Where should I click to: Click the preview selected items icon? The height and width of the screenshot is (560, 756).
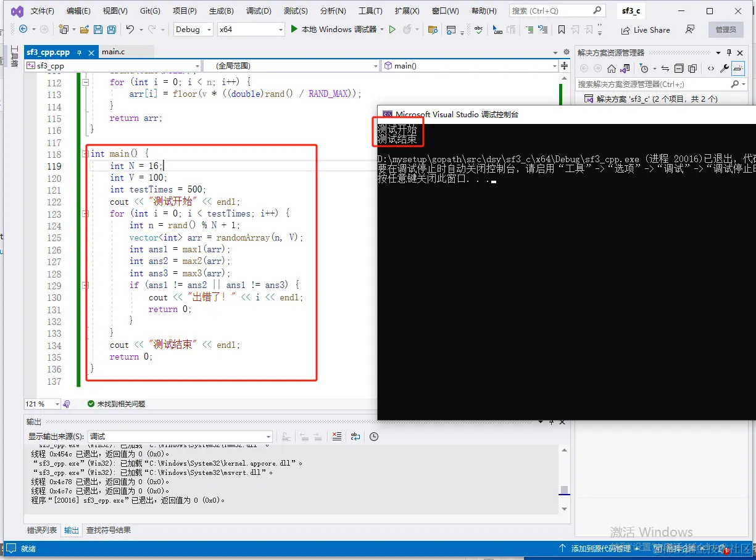tap(738, 68)
